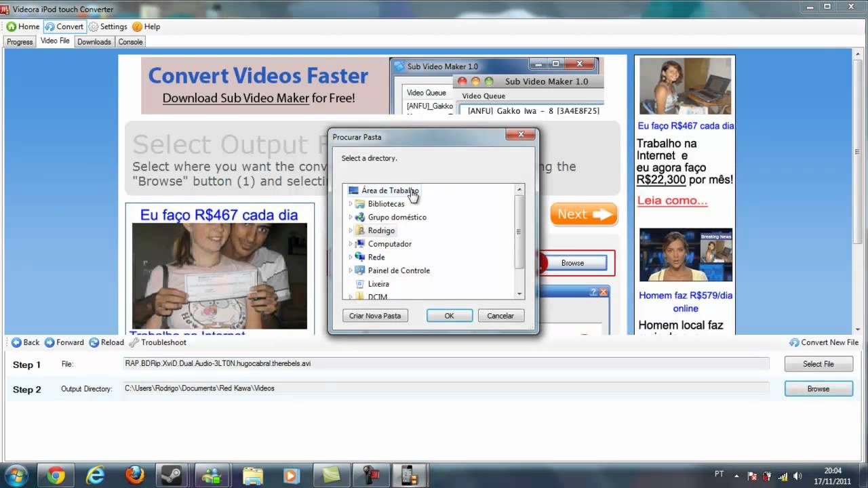Select Lixeira in folder tree
The height and width of the screenshot is (488, 868).
[378, 284]
